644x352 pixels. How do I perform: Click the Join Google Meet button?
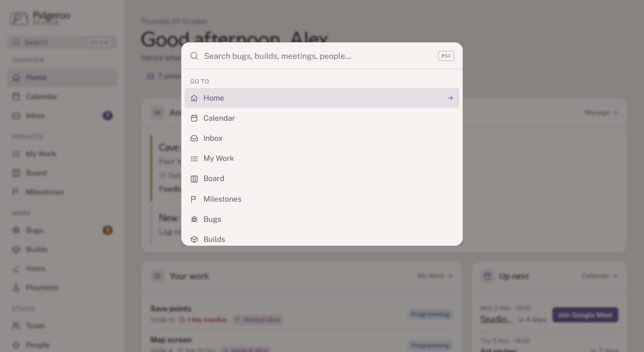pyautogui.click(x=585, y=315)
